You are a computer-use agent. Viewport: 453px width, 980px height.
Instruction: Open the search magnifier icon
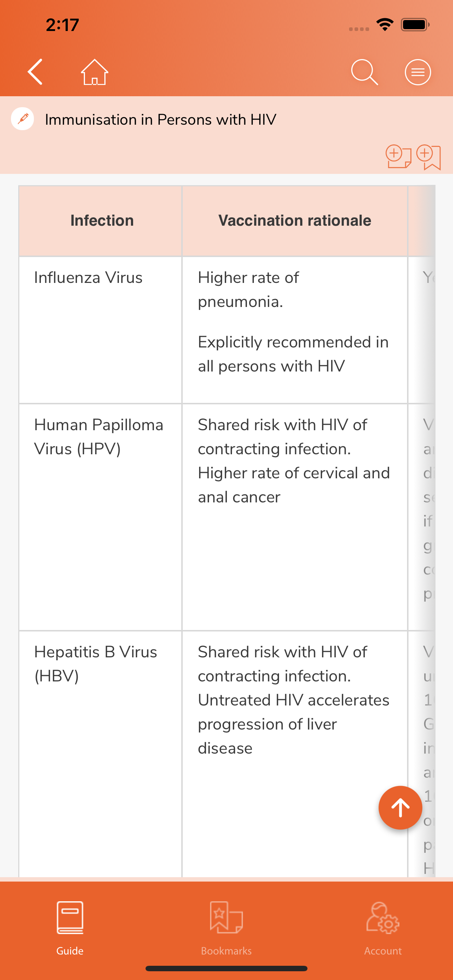[364, 72]
